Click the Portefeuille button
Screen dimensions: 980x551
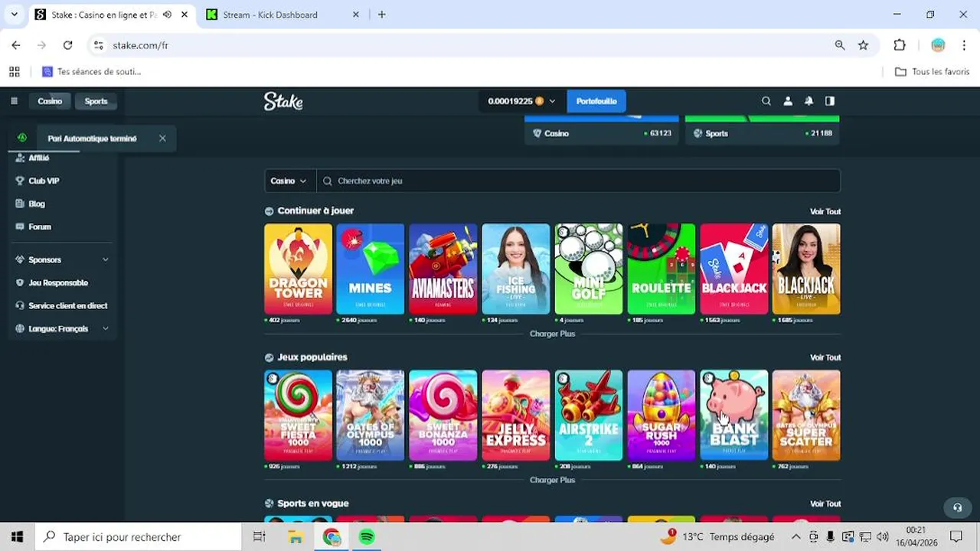click(596, 101)
